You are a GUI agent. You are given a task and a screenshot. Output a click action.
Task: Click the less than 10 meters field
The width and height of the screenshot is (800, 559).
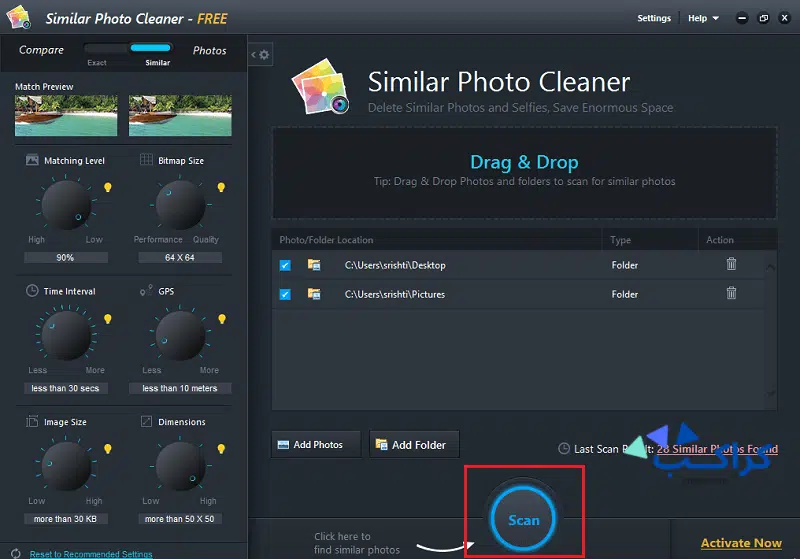pos(180,388)
